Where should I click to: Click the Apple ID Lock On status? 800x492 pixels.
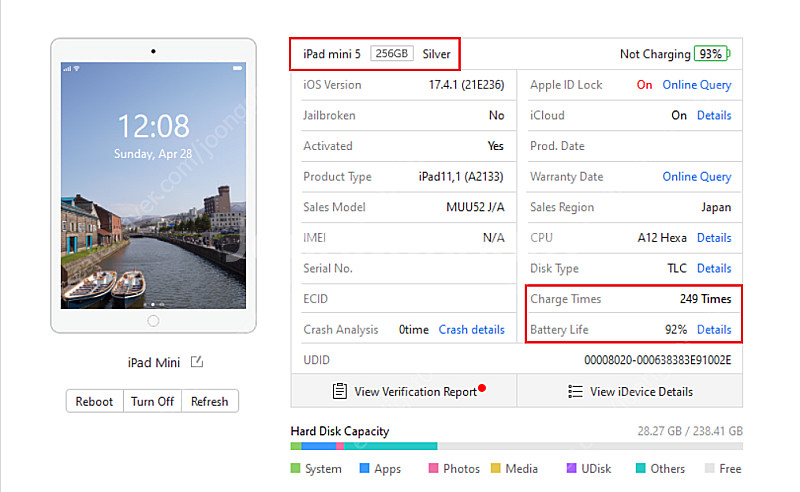click(644, 85)
